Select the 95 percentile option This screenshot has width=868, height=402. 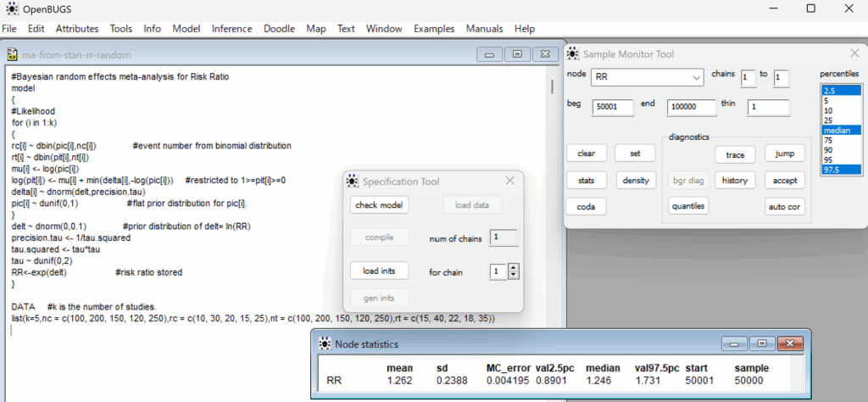[x=841, y=160]
